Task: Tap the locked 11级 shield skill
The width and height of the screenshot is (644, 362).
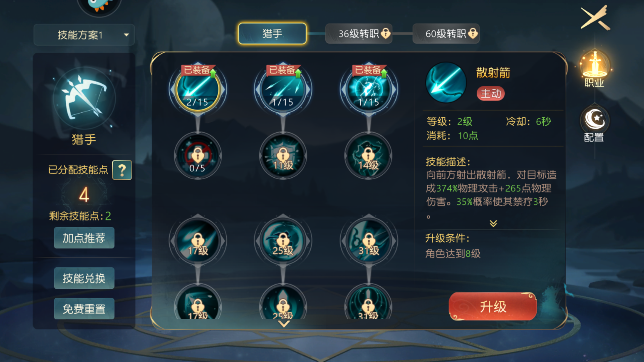Action: (283, 156)
